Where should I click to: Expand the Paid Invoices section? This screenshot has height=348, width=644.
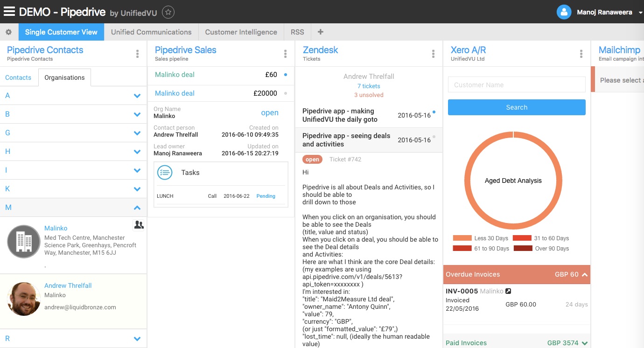coord(517,342)
